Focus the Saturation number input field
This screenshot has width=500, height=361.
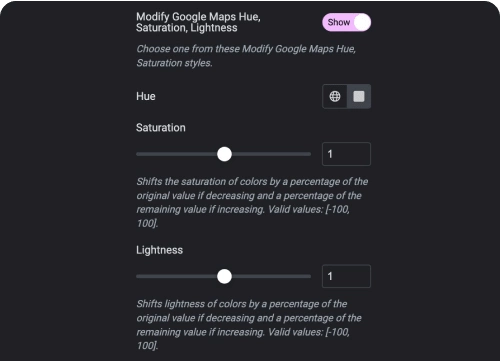(x=346, y=154)
